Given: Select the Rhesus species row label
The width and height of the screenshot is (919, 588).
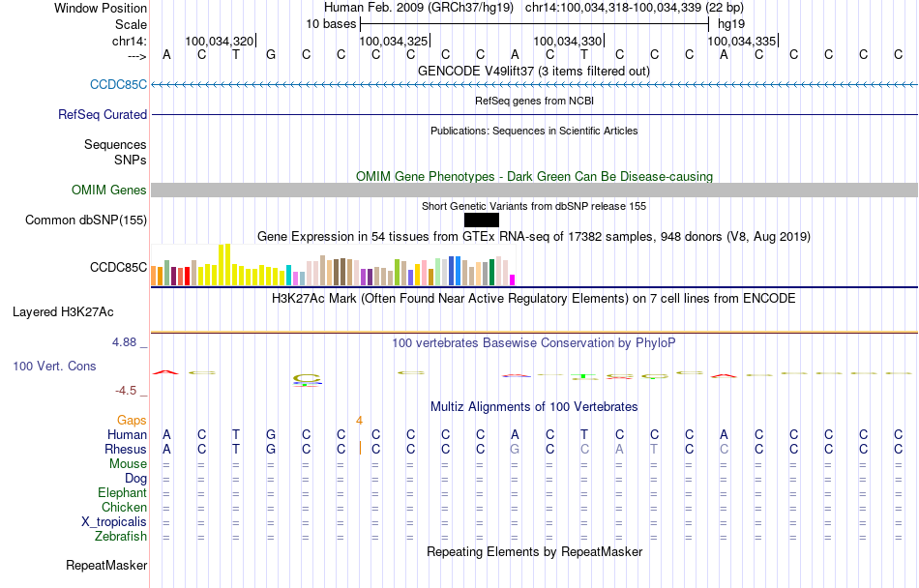Looking at the screenshot, I should pyautogui.click(x=126, y=449).
